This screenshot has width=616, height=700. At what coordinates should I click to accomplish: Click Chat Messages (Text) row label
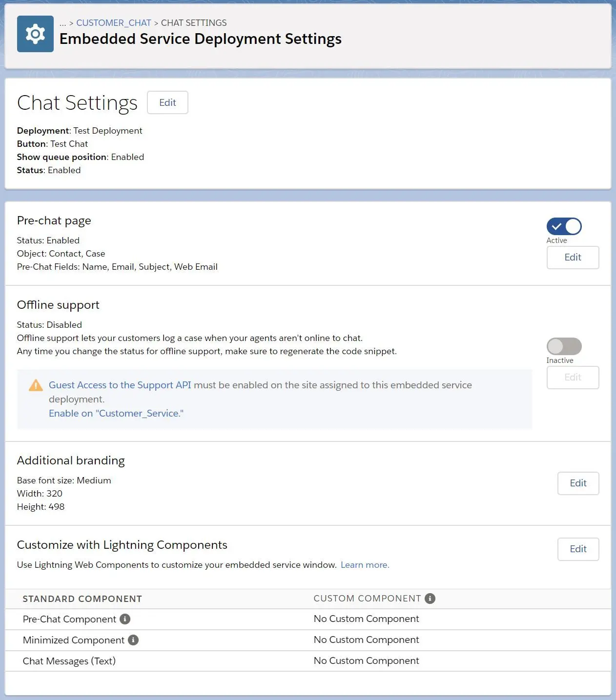[x=69, y=661]
